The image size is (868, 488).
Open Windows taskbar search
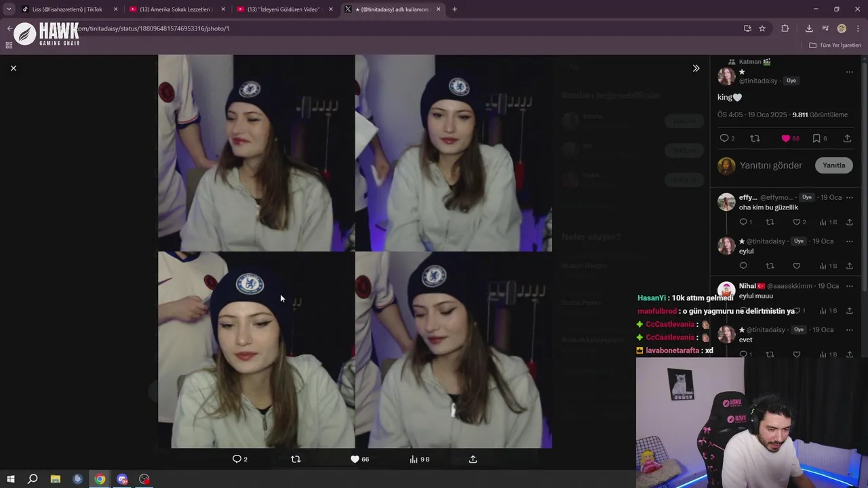33,479
